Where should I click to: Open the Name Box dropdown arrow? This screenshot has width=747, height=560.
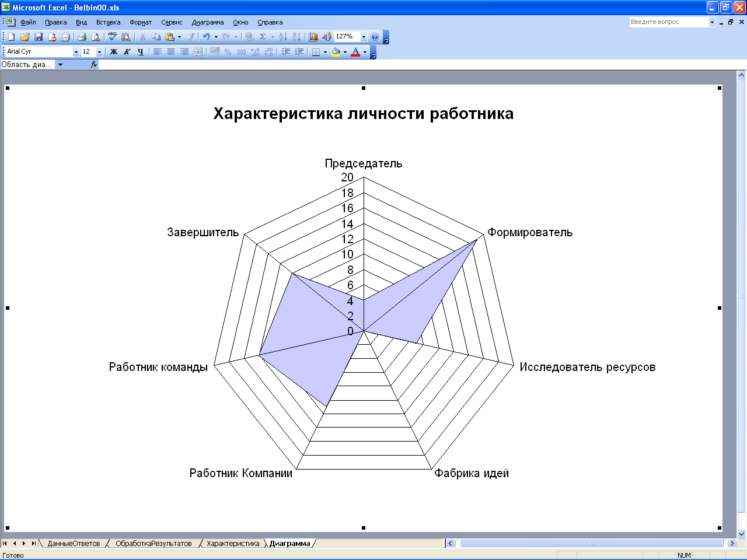[60, 65]
